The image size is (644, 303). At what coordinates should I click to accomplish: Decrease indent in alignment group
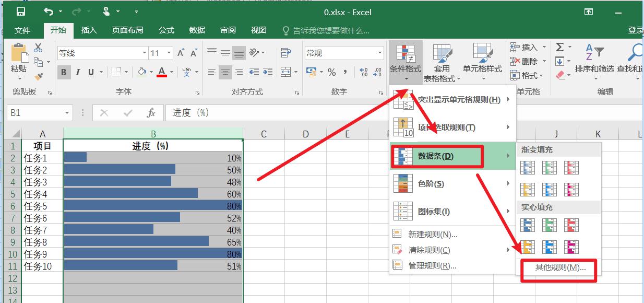[254, 72]
